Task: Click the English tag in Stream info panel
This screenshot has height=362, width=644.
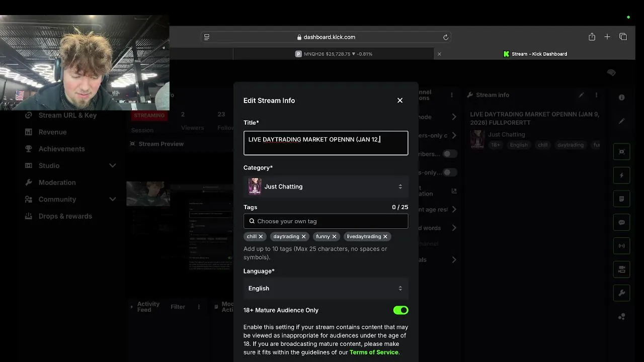Action: [519, 145]
